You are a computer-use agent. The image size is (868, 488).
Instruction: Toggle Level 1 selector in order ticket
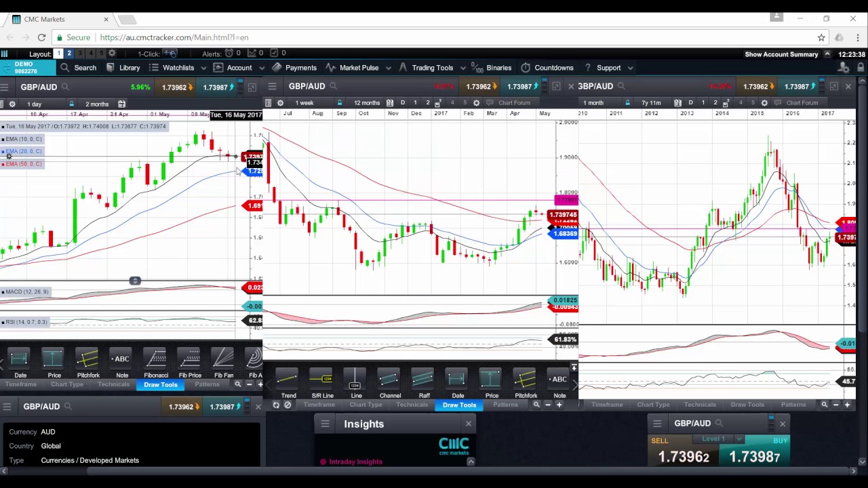tap(718, 439)
